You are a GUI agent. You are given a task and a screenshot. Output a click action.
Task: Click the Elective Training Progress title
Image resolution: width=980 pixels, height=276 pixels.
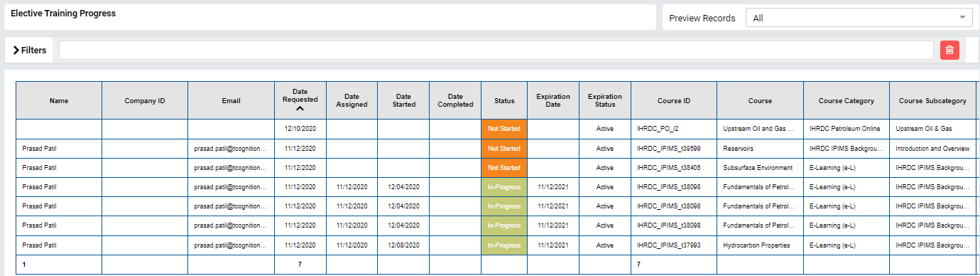point(63,14)
